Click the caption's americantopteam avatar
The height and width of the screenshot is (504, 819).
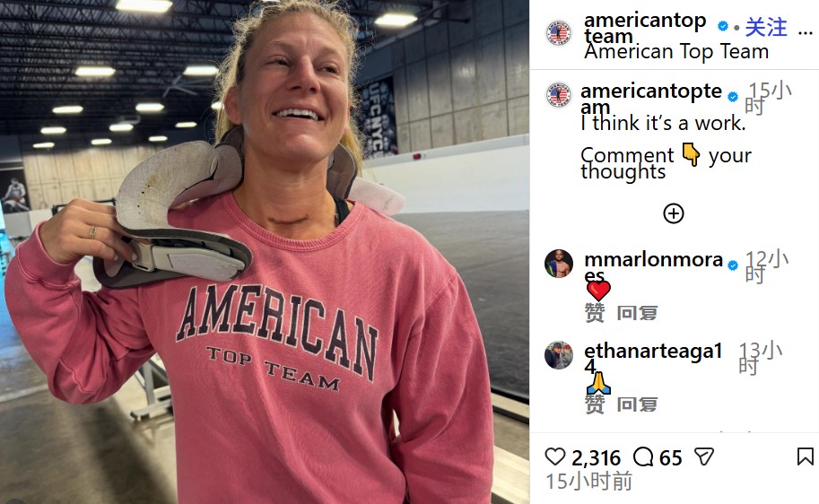click(559, 95)
